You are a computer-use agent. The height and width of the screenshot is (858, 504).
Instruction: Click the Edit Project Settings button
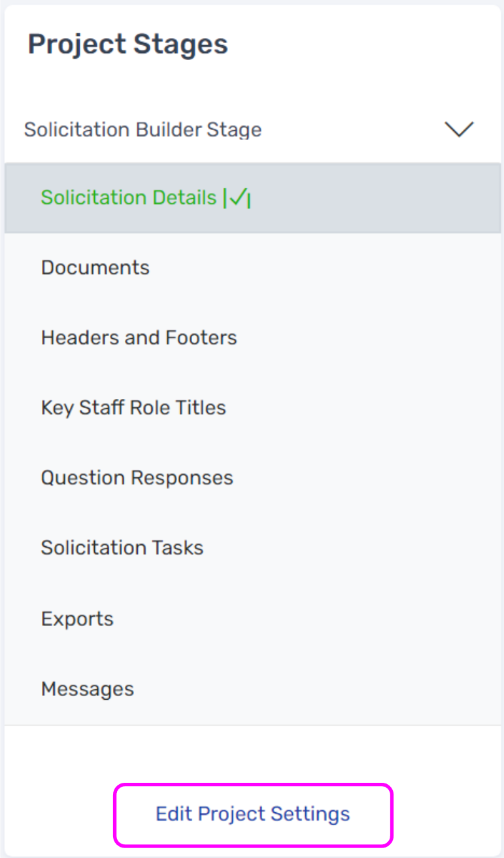click(x=253, y=814)
